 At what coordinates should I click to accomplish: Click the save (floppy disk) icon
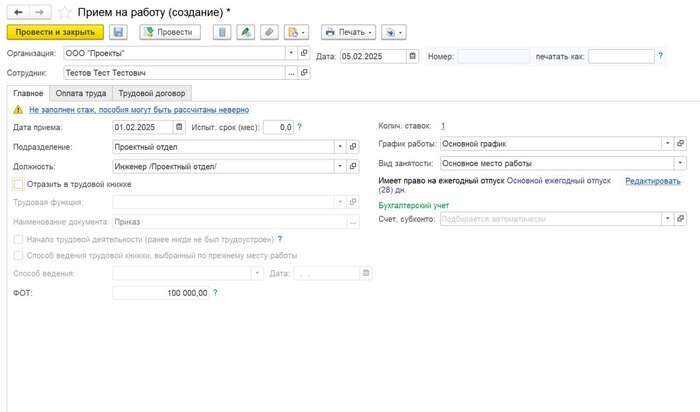[x=119, y=33]
